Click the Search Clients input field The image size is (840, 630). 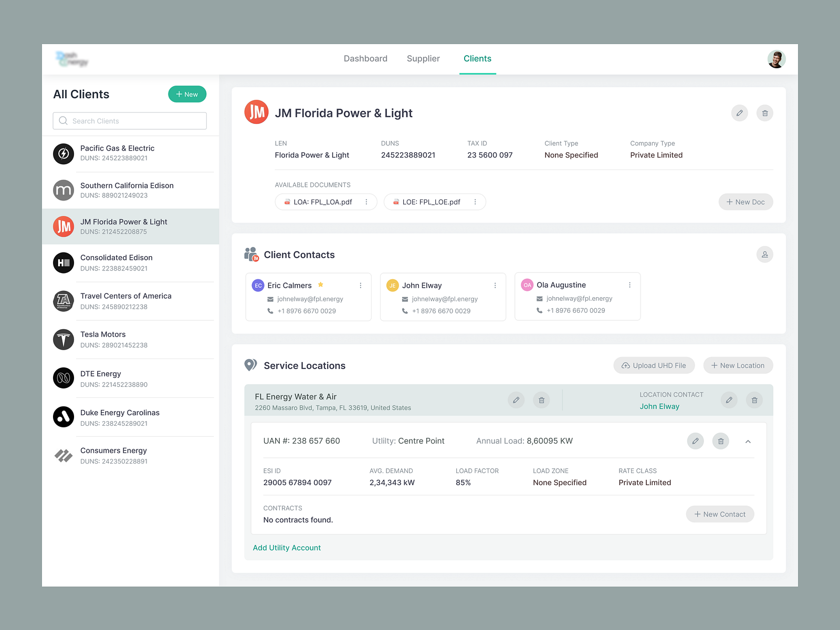click(x=129, y=121)
